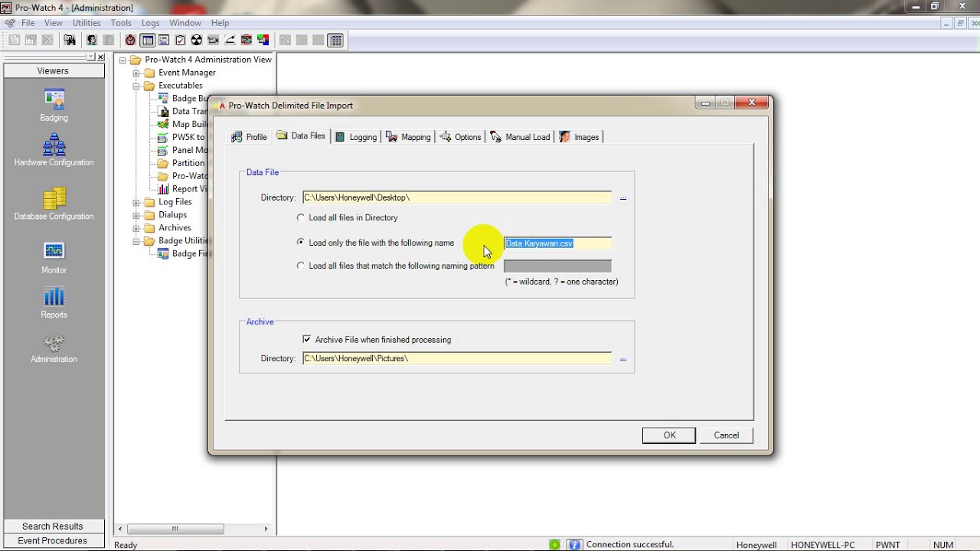The height and width of the screenshot is (551, 980).
Task: Select Load only the file with name radio
Action: (300, 242)
